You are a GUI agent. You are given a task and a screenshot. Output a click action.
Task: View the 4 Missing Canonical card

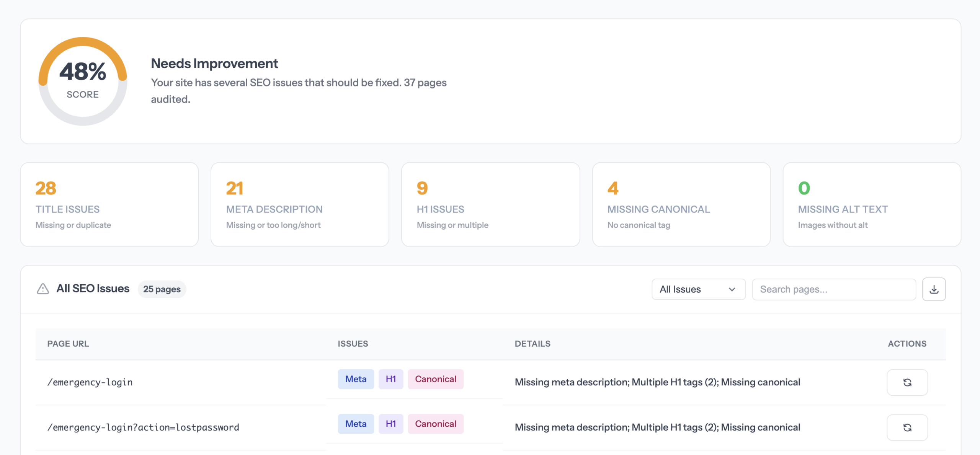tap(681, 205)
